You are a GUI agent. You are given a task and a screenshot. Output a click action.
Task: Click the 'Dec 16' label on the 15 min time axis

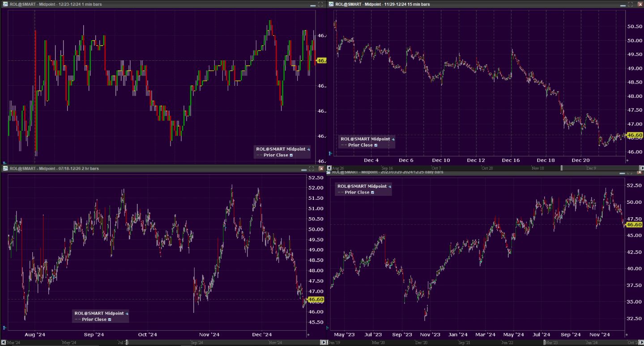511,160
